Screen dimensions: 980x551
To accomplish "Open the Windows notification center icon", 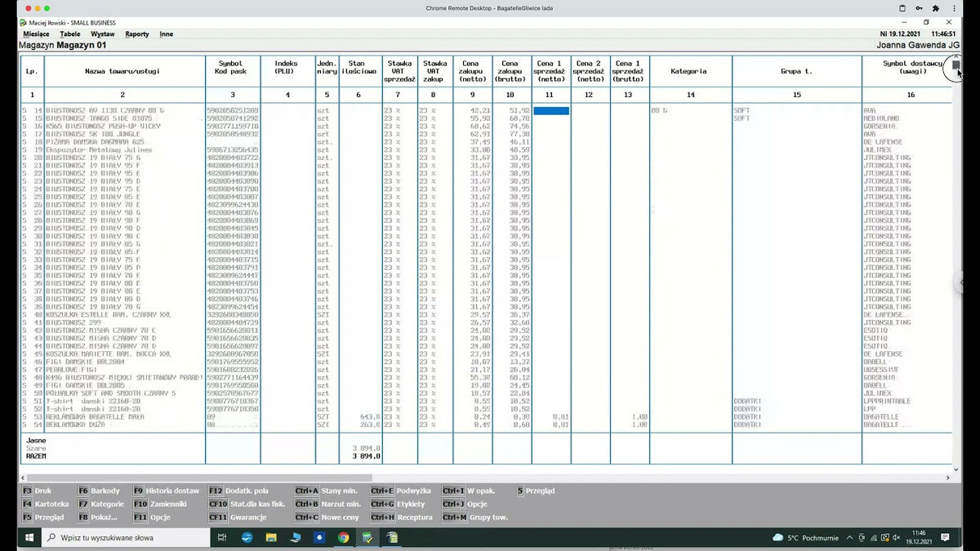I will tap(945, 538).
